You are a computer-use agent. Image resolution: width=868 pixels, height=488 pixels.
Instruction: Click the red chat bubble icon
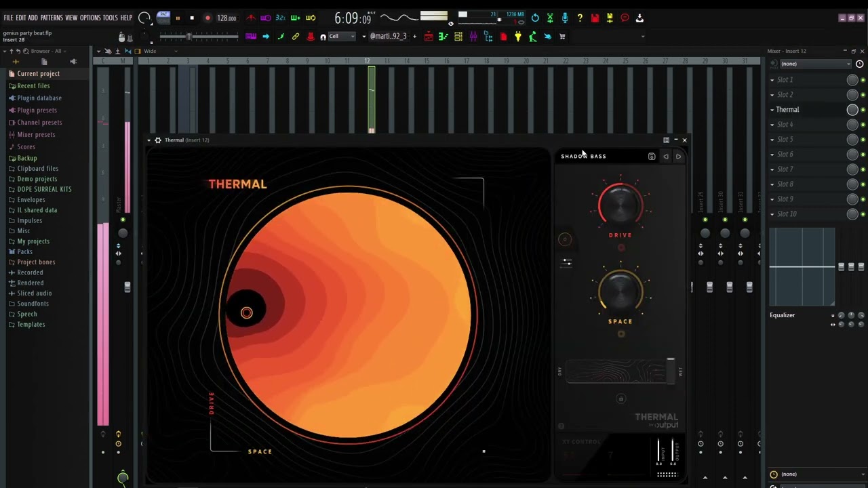[x=625, y=18]
